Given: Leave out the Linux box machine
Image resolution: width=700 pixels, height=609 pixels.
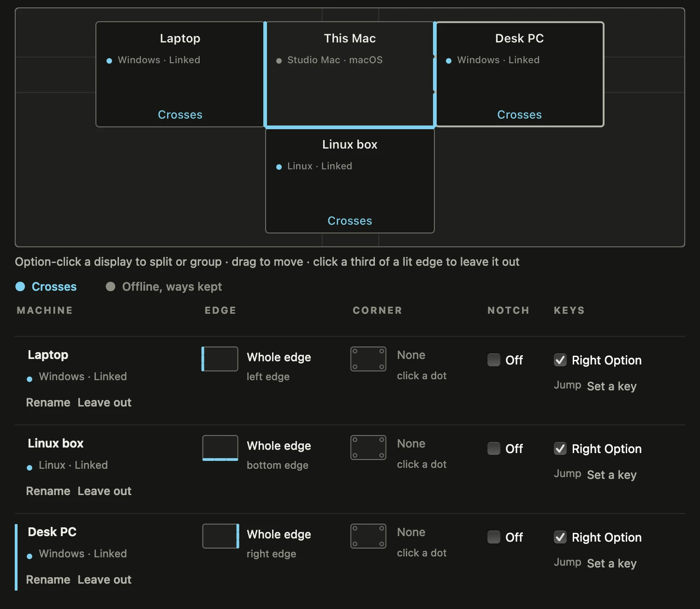Looking at the screenshot, I should (x=105, y=491).
